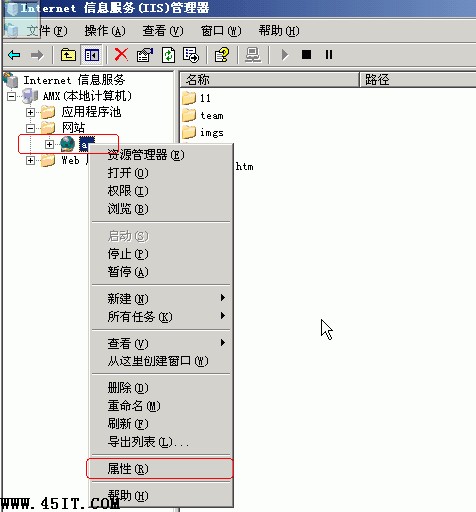
Task: Click the folder icon next to 11
Action: click(x=189, y=98)
